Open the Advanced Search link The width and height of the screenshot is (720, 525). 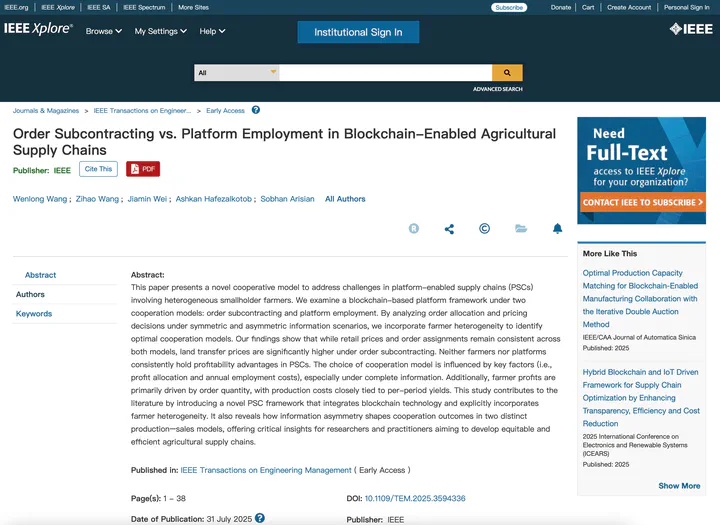tap(497, 89)
